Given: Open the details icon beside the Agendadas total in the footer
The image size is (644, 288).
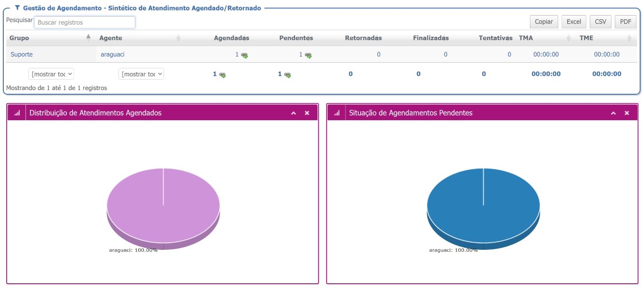Looking at the screenshot, I should 222,74.
